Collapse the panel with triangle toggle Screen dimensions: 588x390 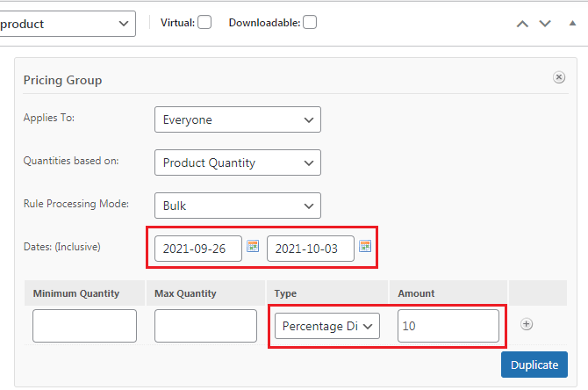coord(572,23)
